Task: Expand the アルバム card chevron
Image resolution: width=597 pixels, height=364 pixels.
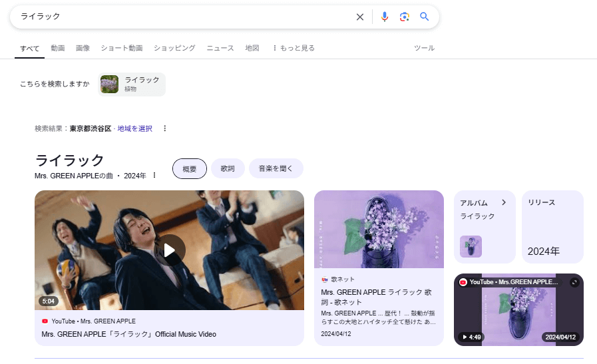Action: (x=504, y=202)
